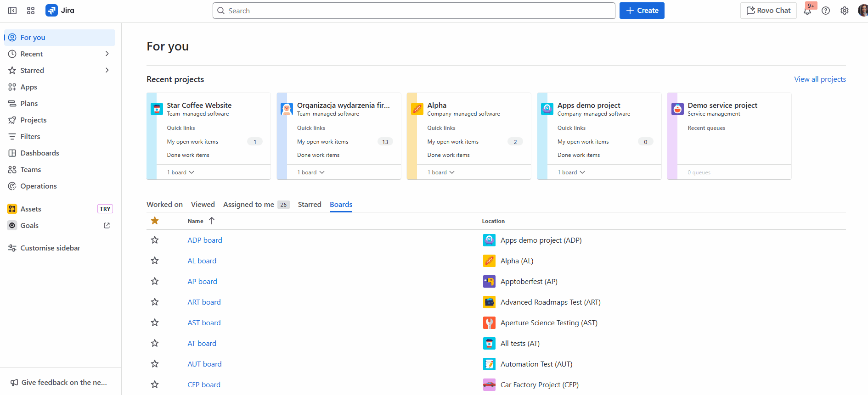The image size is (868, 395).
Task: Click the All tests (AT) location icon
Action: [x=489, y=343]
